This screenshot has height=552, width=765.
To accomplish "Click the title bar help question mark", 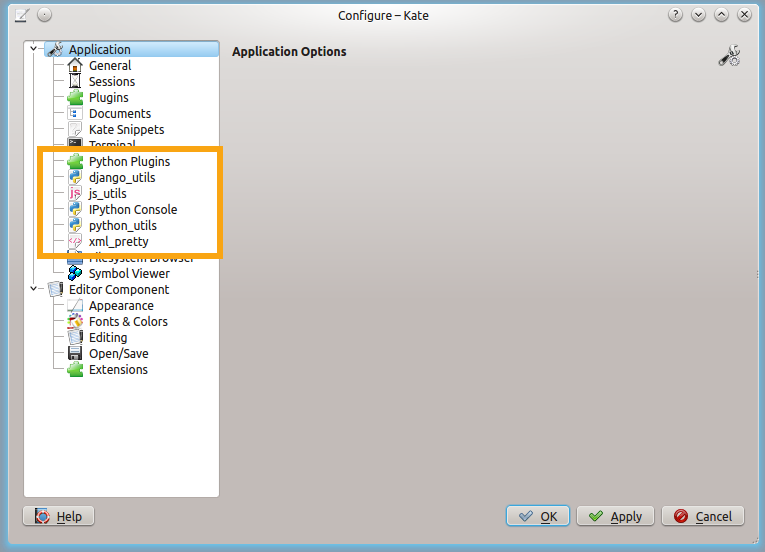I will click(675, 15).
